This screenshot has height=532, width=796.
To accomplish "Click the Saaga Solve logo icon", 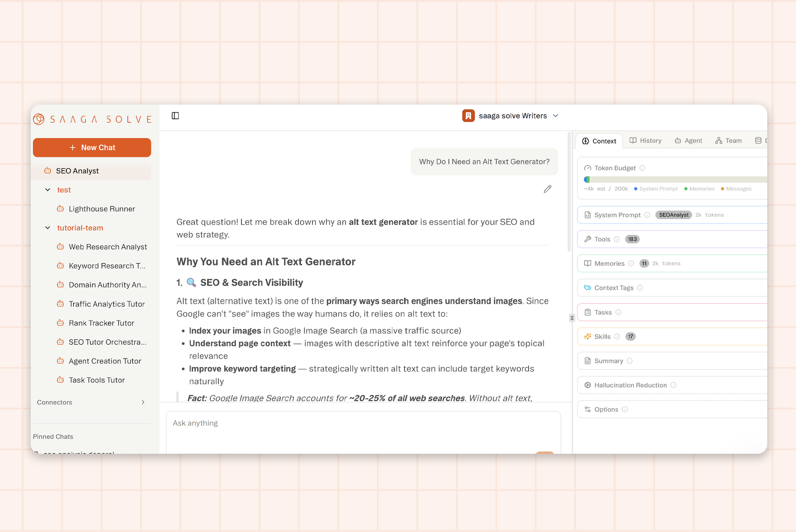I will [x=39, y=119].
